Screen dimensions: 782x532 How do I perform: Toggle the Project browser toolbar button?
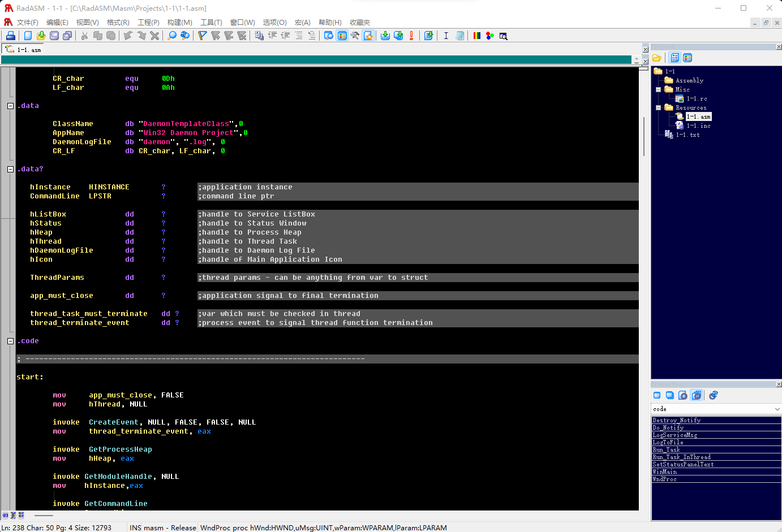point(342,36)
